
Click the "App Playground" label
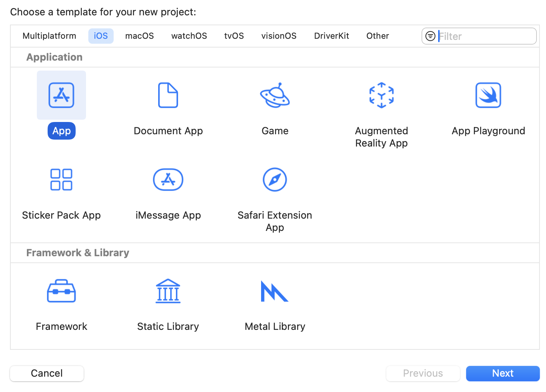tap(488, 131)
